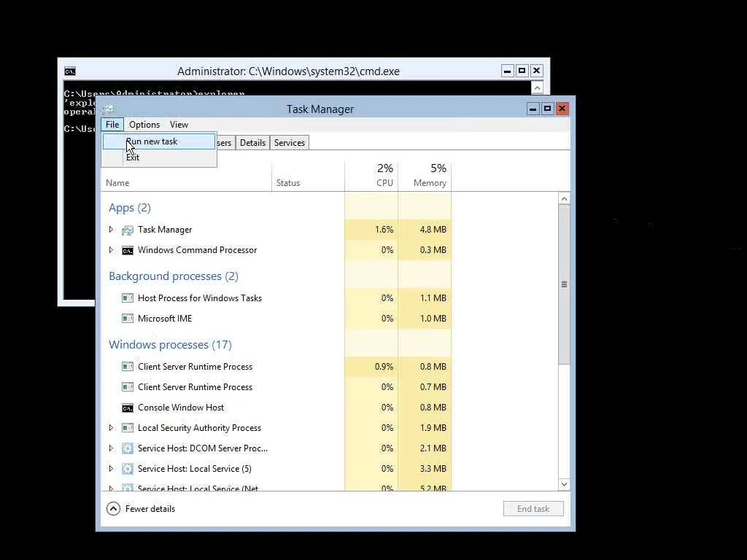Click the 0.9% Client Server Runtime Process icon
Screen dimensions: 747x560
click(x=127, y=367)
